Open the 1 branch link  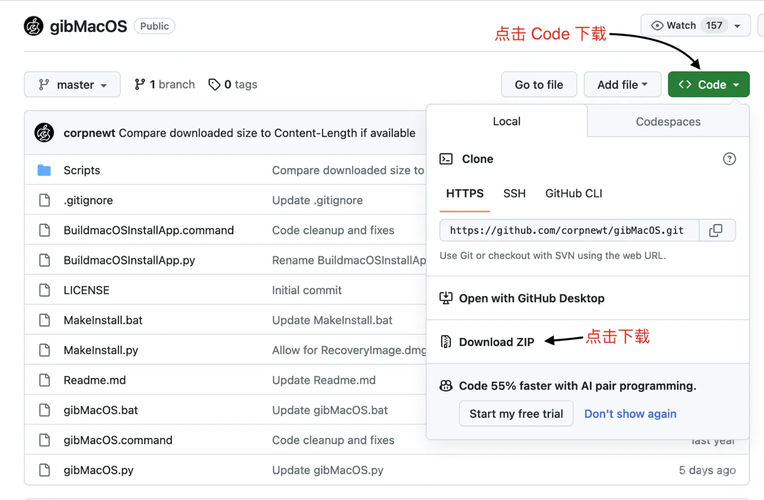(165, 85)
